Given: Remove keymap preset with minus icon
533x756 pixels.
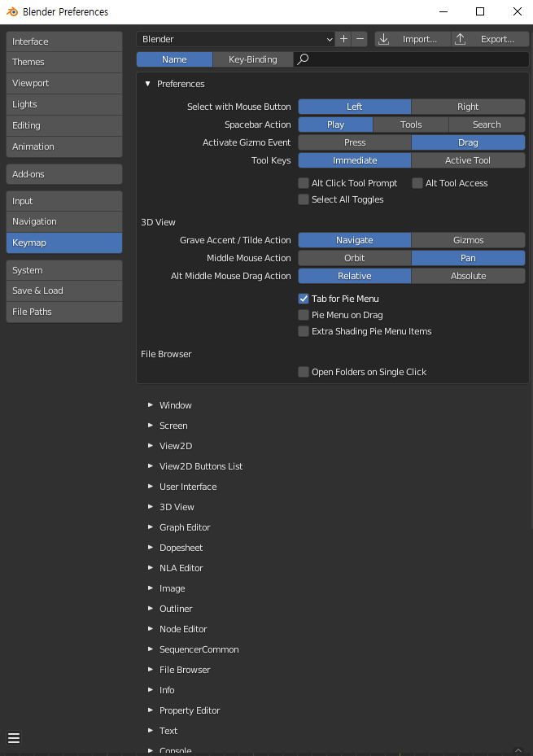Looking at the screenshot, I should [x=360, y=39].
